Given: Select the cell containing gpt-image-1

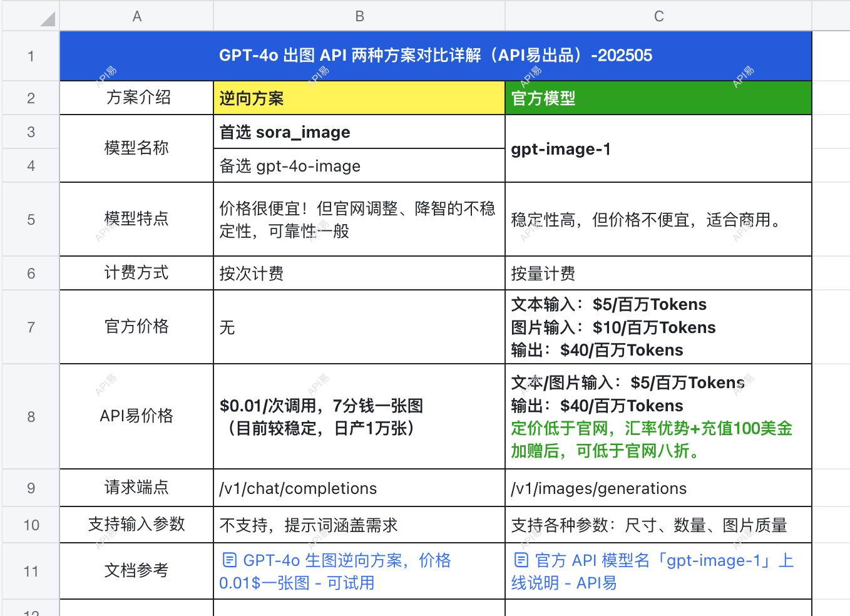Looking at the screenshot, I should click(658, 148).
